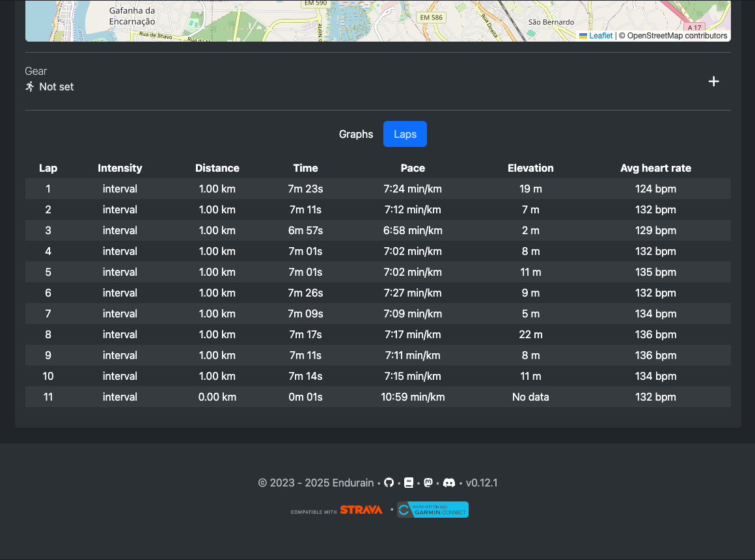
Task: Click the Compatible with Strava badge
Action: (x=336, y=510)
